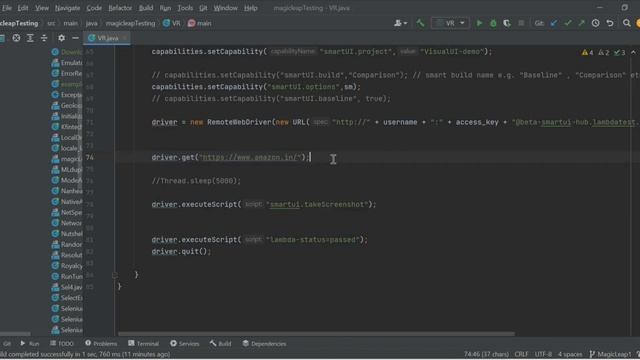Build the project with the hammer icon
This screenshot has height=360, width=640.
pos(420,23)
